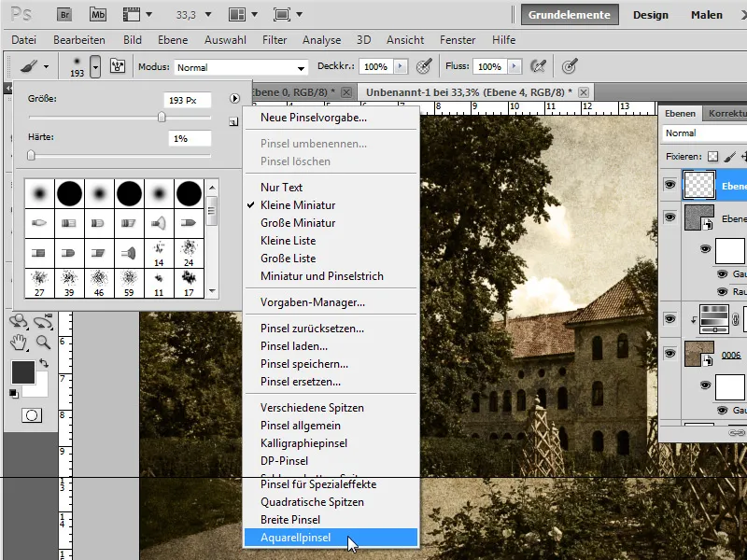Launch Adobe Bridge from Br icon
This screenshot has height=560, width=747.
(64, 15)
